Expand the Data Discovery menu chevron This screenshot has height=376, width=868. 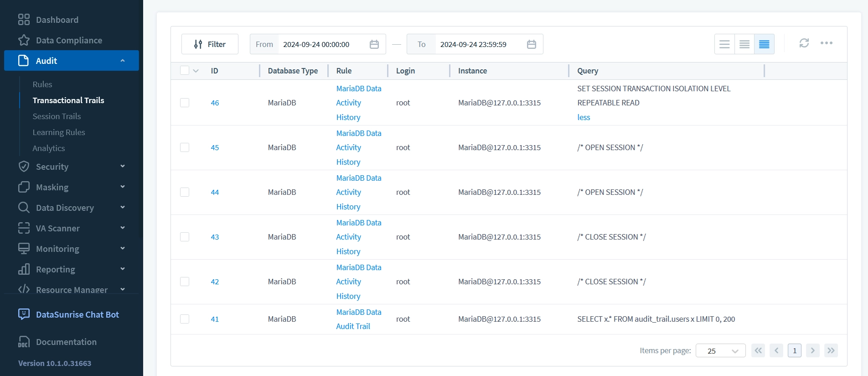point(123,207)
